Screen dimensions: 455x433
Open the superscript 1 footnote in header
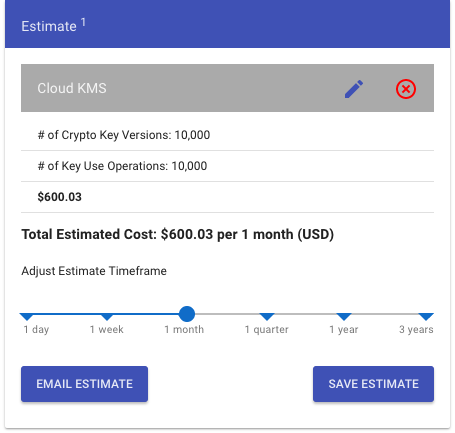[x=83, y=22]
